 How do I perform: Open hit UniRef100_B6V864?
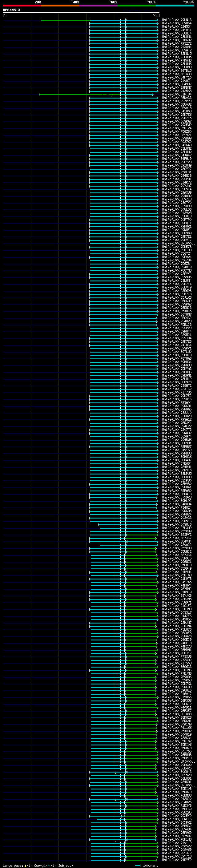click(x=176, y=23)
